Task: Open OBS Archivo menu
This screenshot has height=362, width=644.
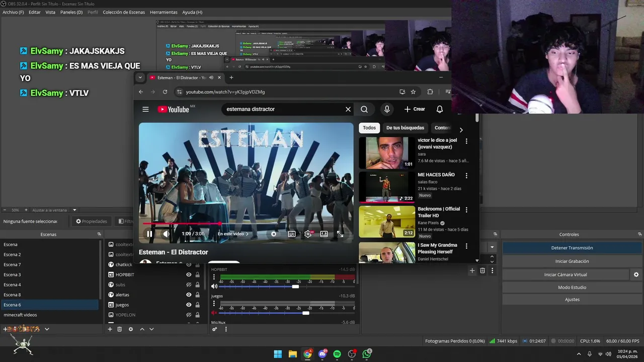Action: tap(13, 12)
